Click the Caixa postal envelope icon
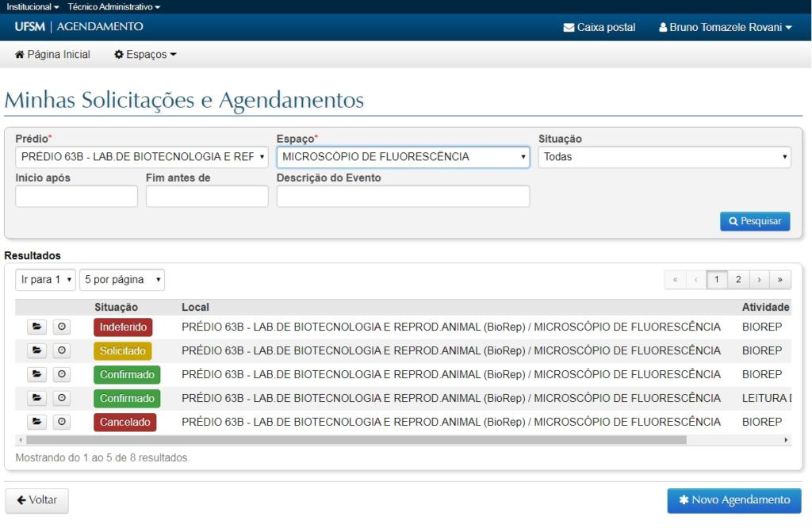 coord(569,28)
